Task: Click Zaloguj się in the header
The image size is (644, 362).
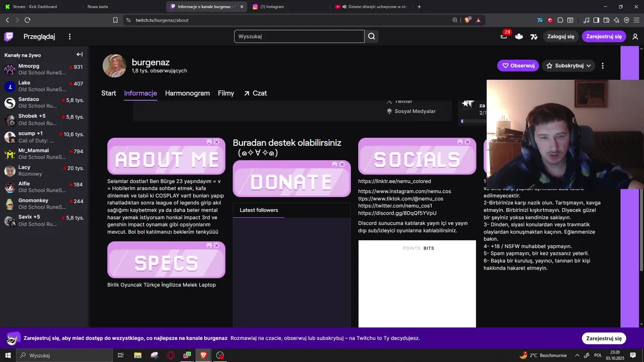Action: click(x=560, y=36)
